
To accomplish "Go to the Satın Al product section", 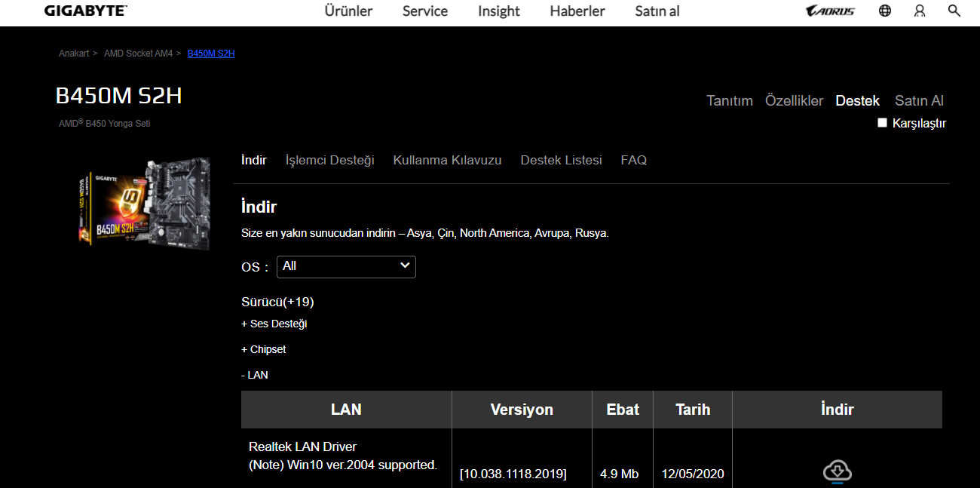I will tap(919, 100).
